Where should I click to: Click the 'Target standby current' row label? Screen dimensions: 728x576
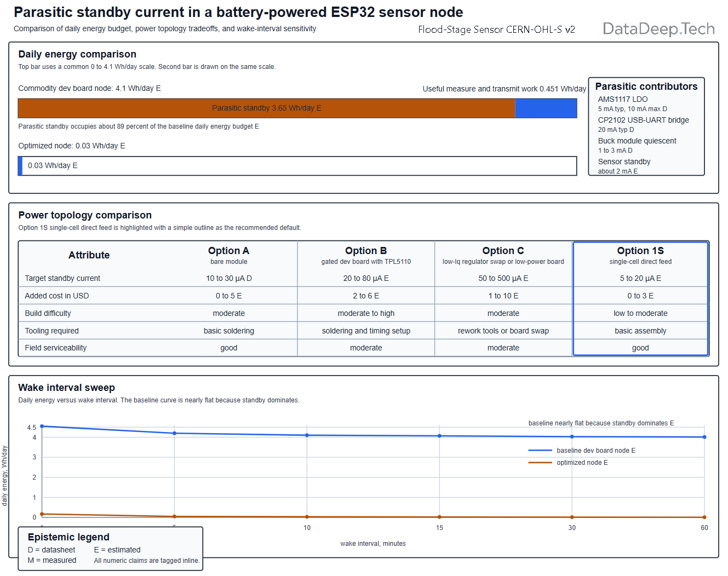pyautogui.click(x=62, y=278)
